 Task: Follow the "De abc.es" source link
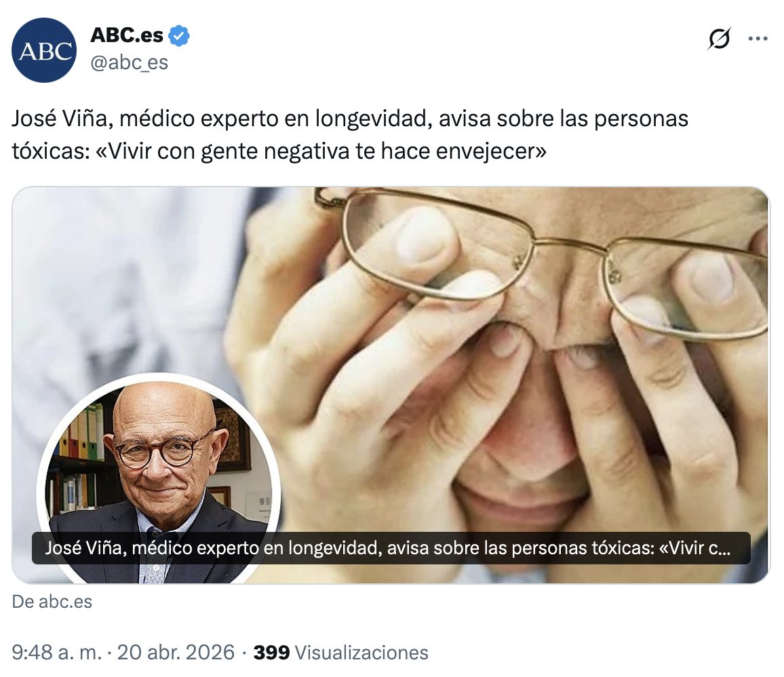(52, 602)
